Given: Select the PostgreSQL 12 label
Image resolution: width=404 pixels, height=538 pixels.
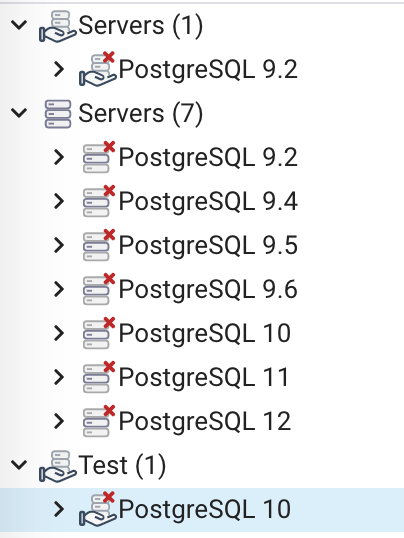Looking at the screenshot, I should pyautogui.click(x=205, y=421).
